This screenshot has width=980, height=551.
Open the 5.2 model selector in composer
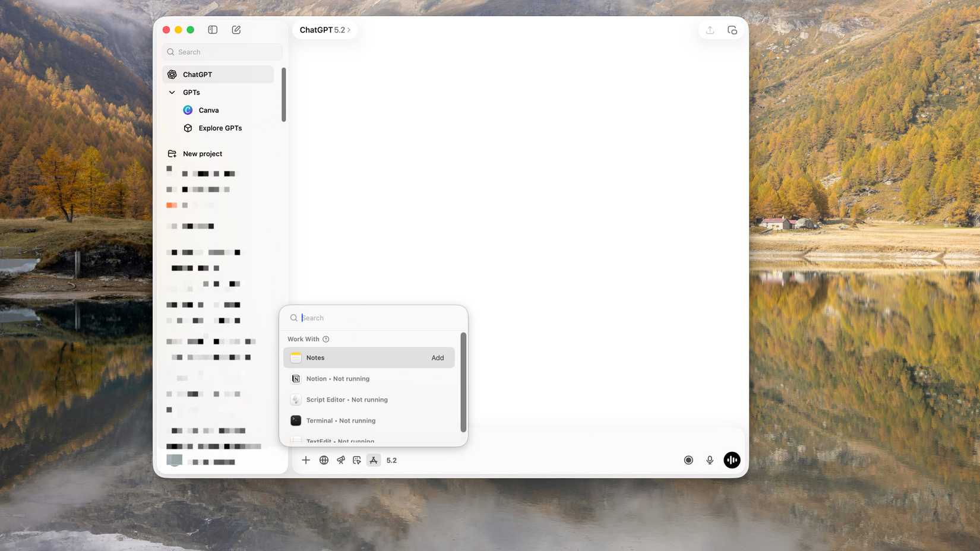click(391, 460)
